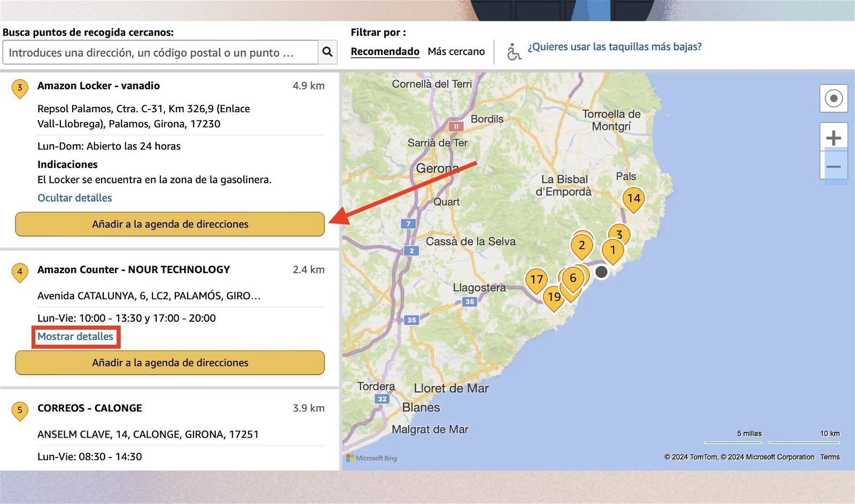This screenshot has height=504, width=855.
Task: Select the Más cercano filter
Action: click(x=456, y=51)
